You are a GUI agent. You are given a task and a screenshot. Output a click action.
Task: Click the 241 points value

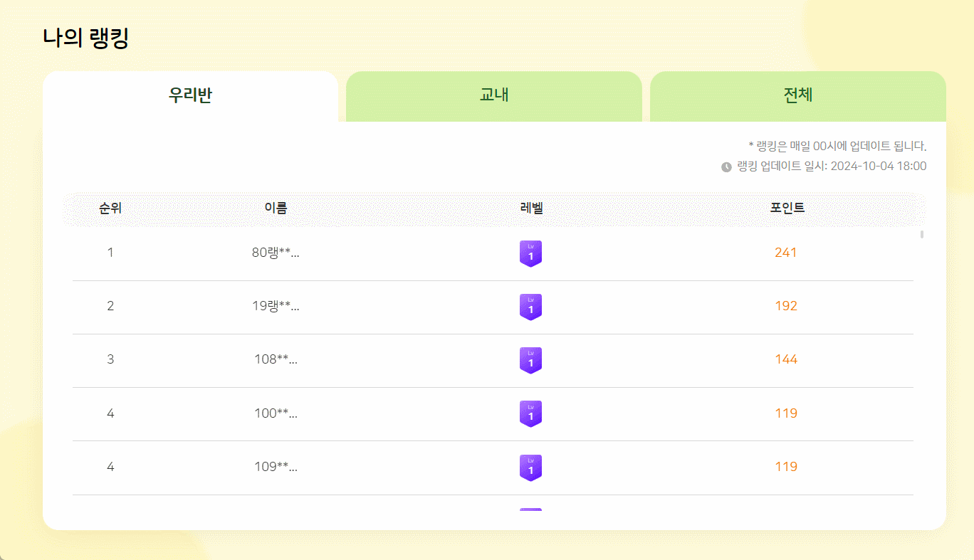pos(785,253)
